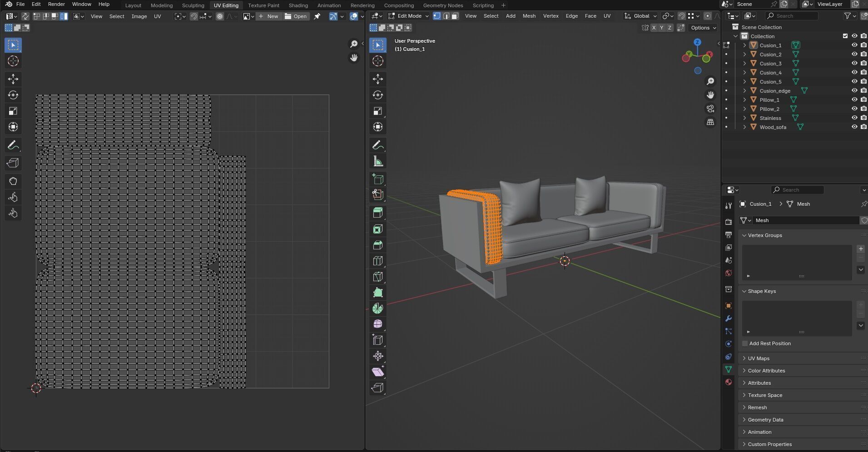Screen dimensions: 868x452
Task: Select the Bevel tool
Action: [x=377, y=245]
